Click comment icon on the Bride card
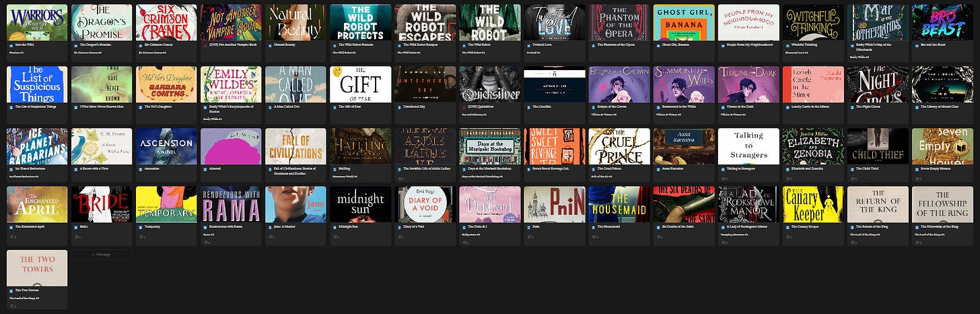Viewport: 980px width, 314px height. point(77,237)
